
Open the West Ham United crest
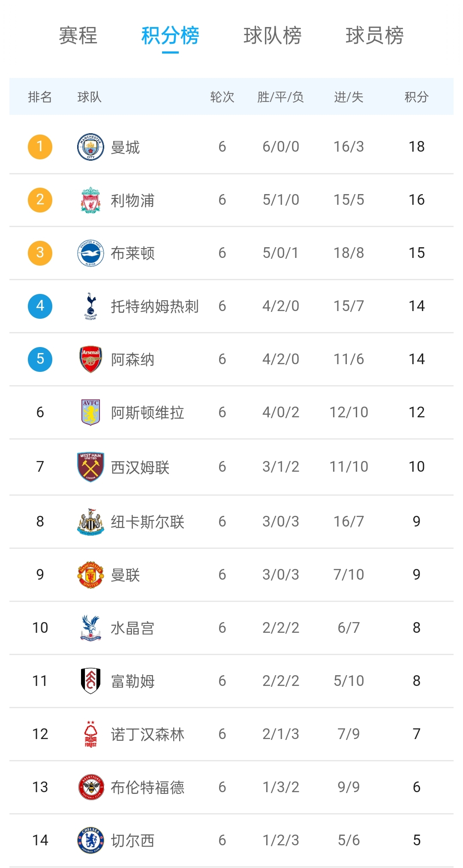pos(90,467)
